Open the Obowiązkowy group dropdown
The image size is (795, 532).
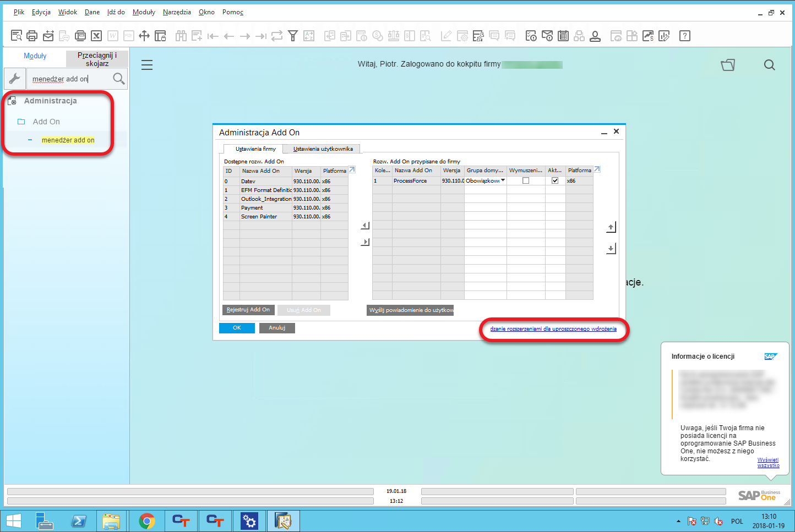(503, 180)
